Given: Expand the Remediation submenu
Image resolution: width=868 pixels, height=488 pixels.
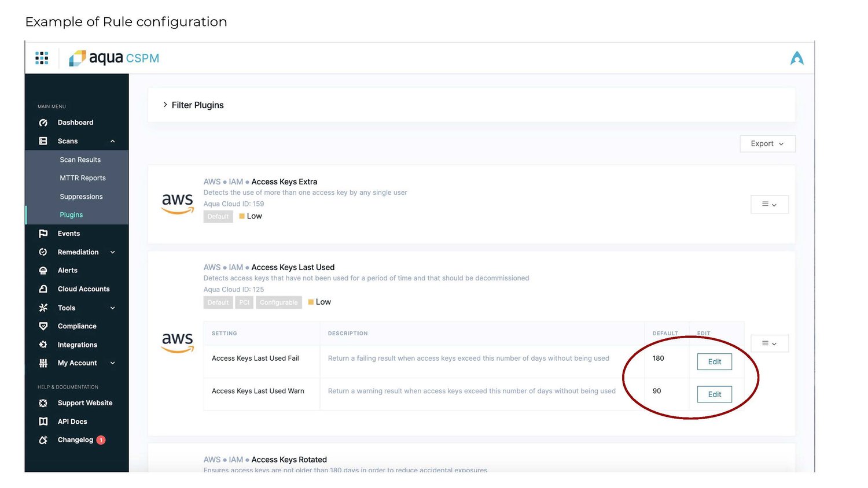Looking at the screenshot, I should [x=112, y=252].
